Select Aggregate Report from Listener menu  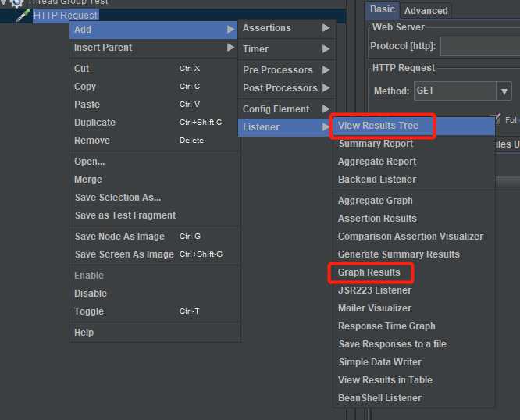point(377,162)
